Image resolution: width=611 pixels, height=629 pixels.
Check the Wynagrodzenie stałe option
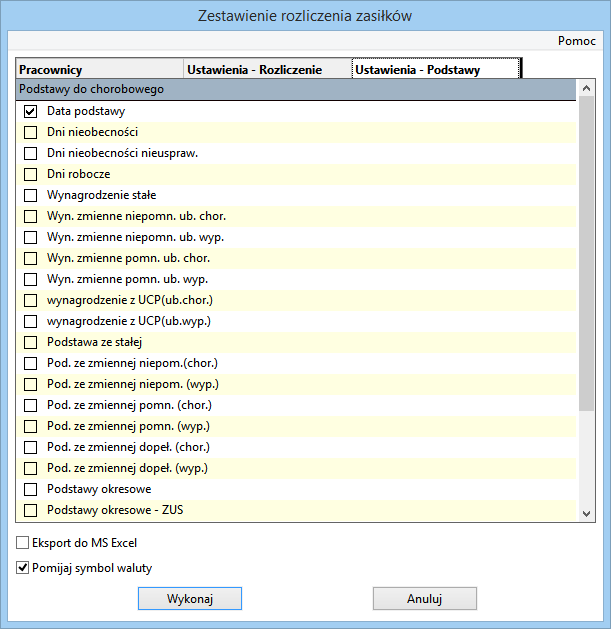pos(30,195)
